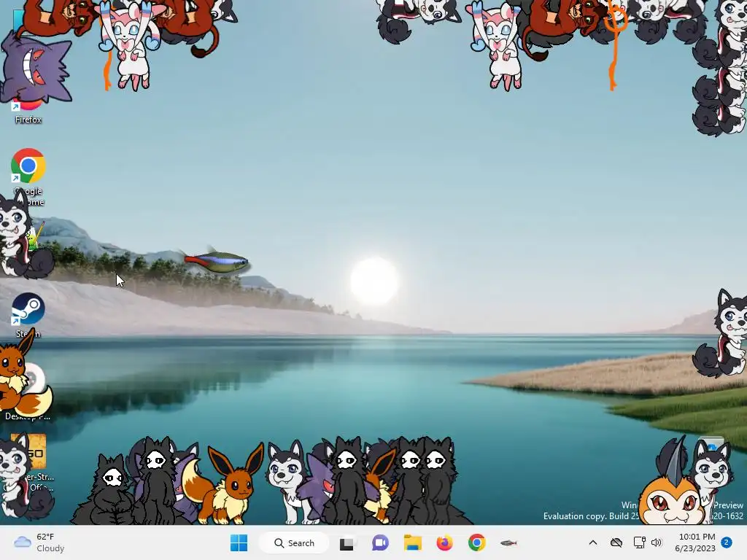The width and height of the screenshot is (747, 560).
Task: Launch the Chat app from taskbar
Action: (380, 542)
